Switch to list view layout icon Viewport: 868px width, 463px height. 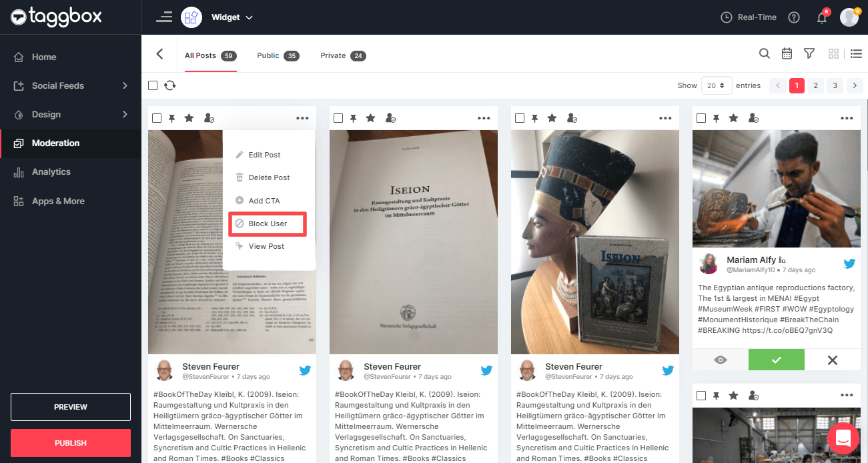pos(856,54)
